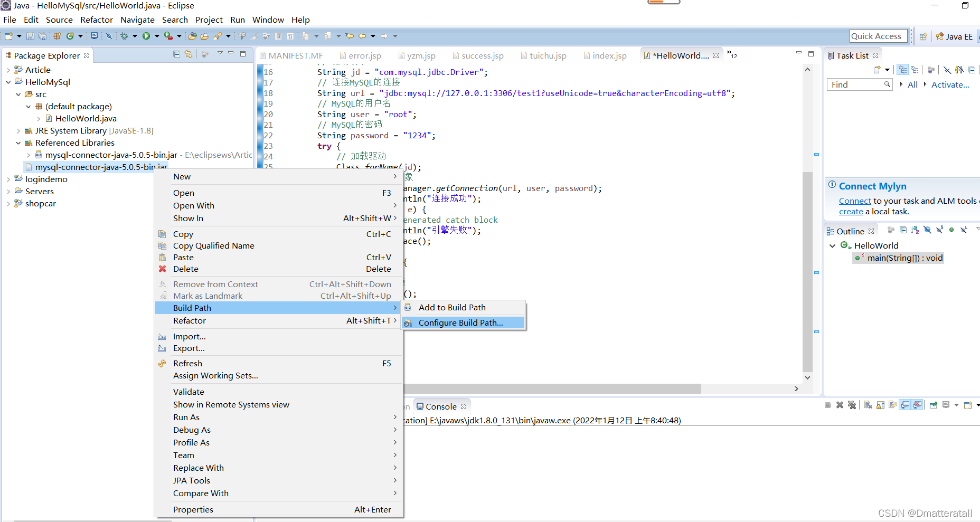The image size is (980, 522).
Task: Expand the Servers project
Action: [x=8, y=191]
